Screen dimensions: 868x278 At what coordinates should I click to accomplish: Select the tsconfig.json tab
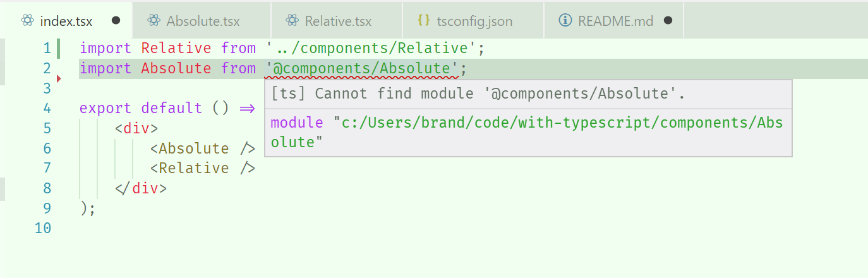click(x=473, y=20)
